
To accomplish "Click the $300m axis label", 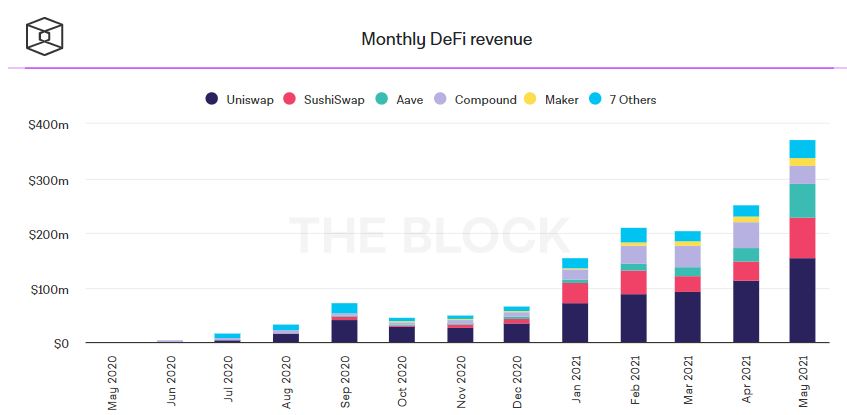I will point(49,180).
